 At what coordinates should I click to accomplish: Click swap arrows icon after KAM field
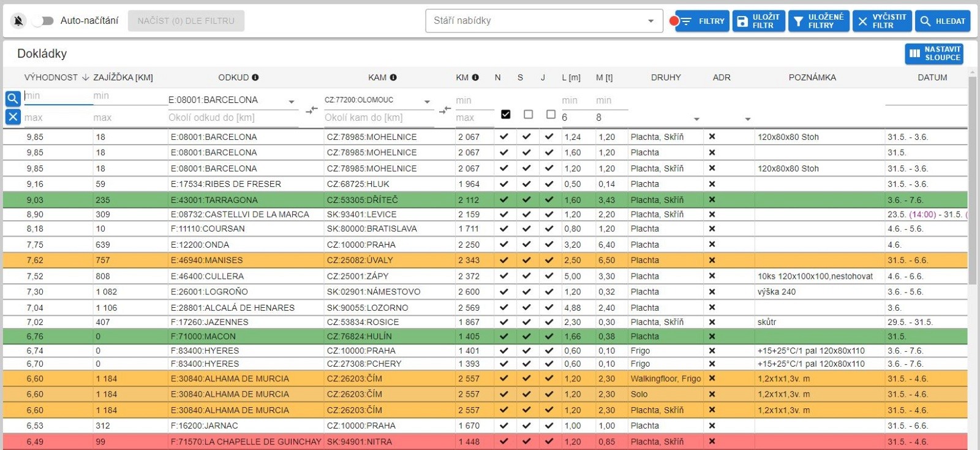pyautogui.click(x=445, y=110)
